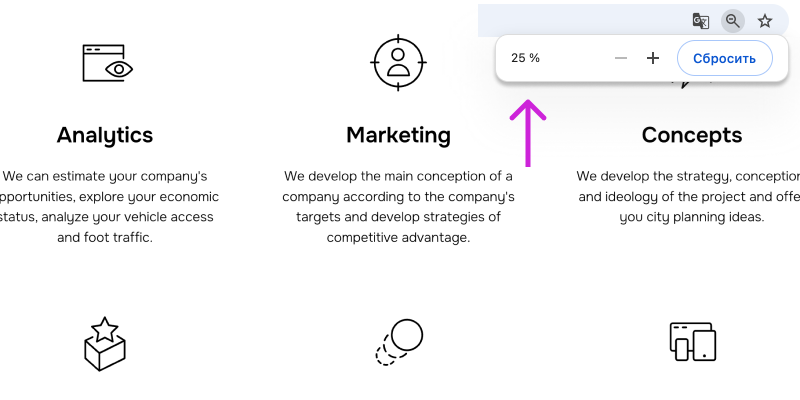Open the Marketing heading
This screenshot has width=800, height=400.
(x=398, y=135)
